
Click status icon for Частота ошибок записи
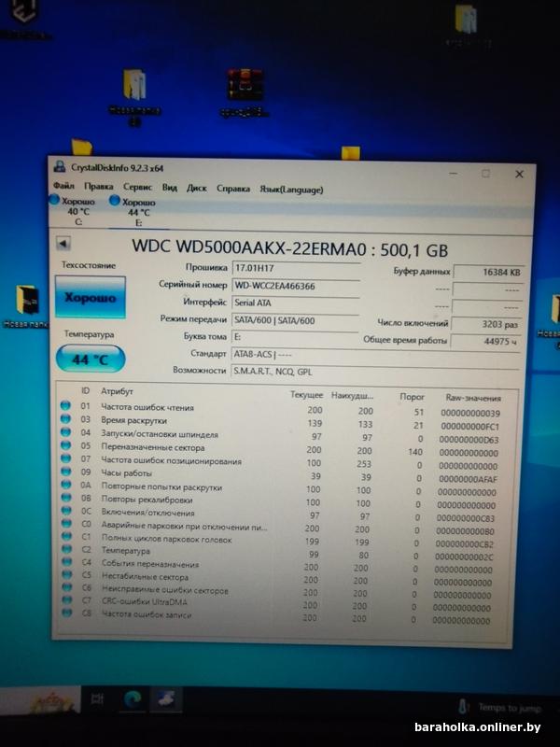pos(67,613)
